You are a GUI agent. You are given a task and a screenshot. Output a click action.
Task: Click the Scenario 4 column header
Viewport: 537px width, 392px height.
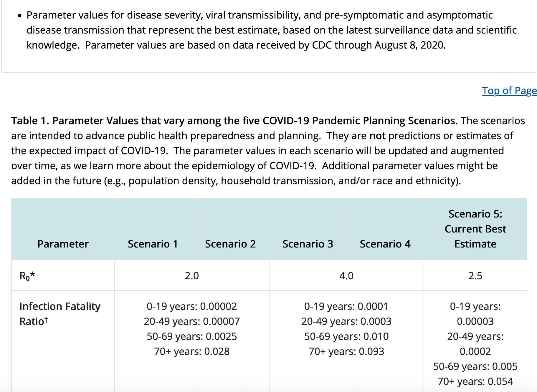(x=385, y=244)
